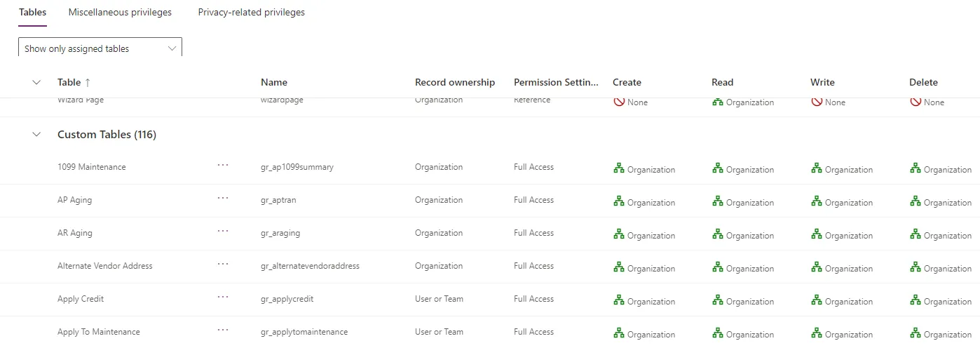Image resolution: width=980 pixels, height=348 pixels.
Task: Click the collapse-all chevron in the header row
Action: tap(36, 82)
